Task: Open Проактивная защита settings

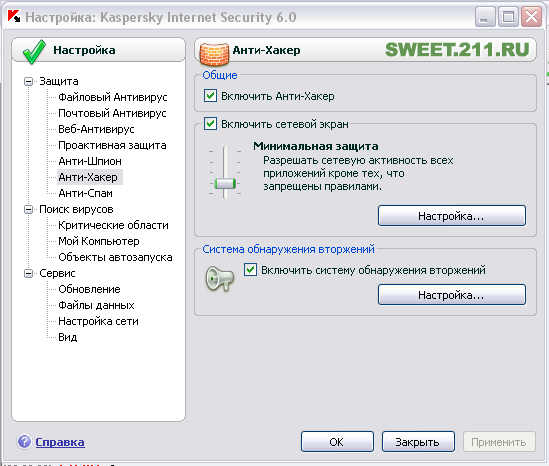Action: [112, 145]
